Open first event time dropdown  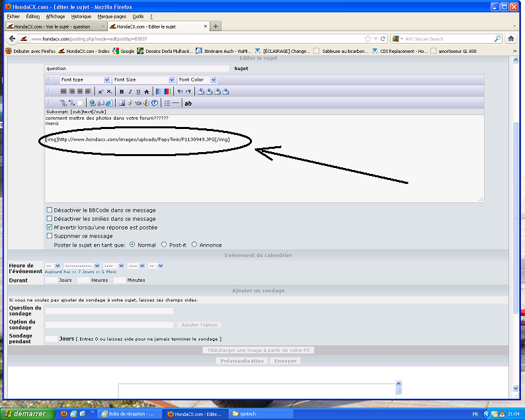coord(53,266)
